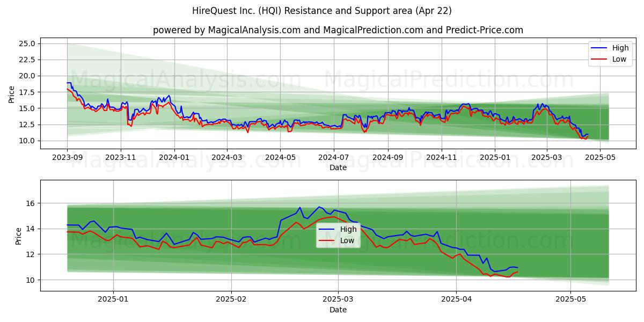The width and height of the screenshot is (644, 322).
Task: Click the '2024-03' x-axis label in upper chart
Action: [226, 158]
